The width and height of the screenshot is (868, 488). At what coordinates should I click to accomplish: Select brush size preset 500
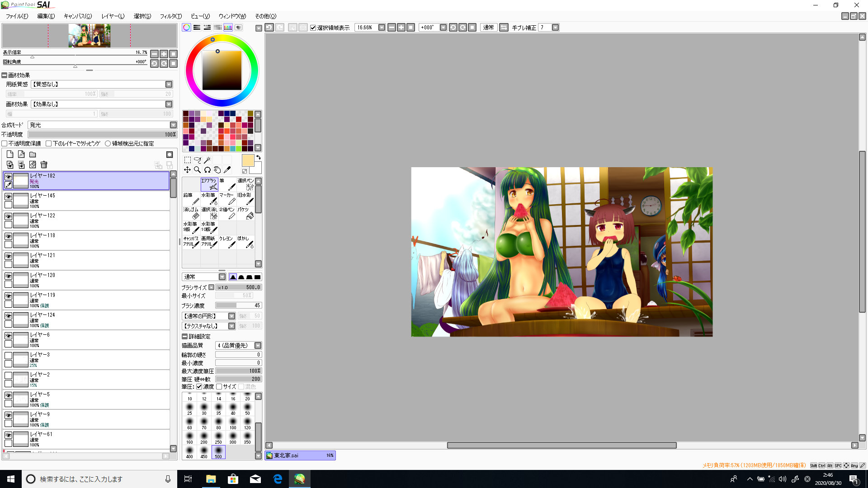218,452
